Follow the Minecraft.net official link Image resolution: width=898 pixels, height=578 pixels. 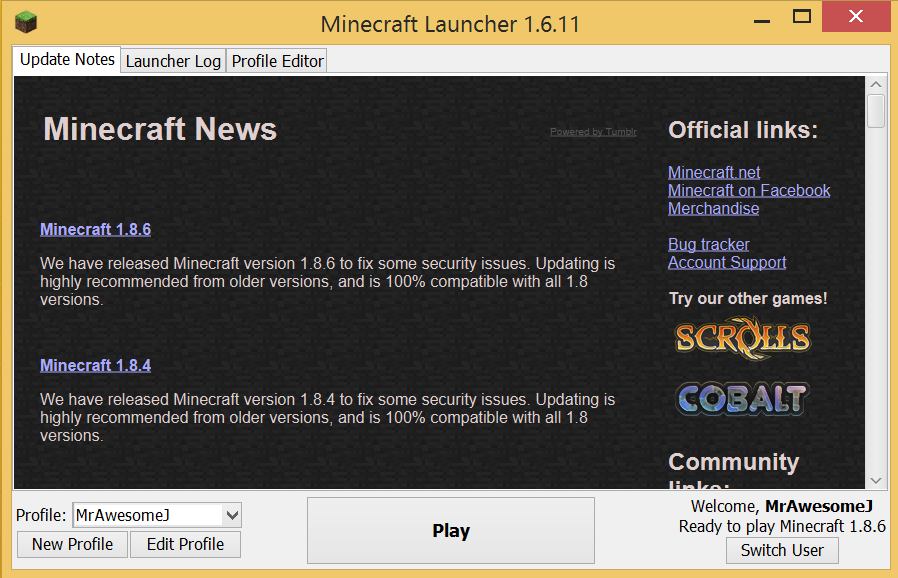coord(714,172)
